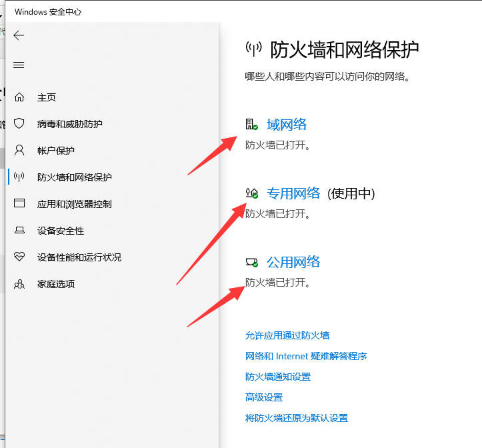Screen dimensions: 482x448
Task: Expand the hamburger navigation menu
Action: [x=19, y=65]
